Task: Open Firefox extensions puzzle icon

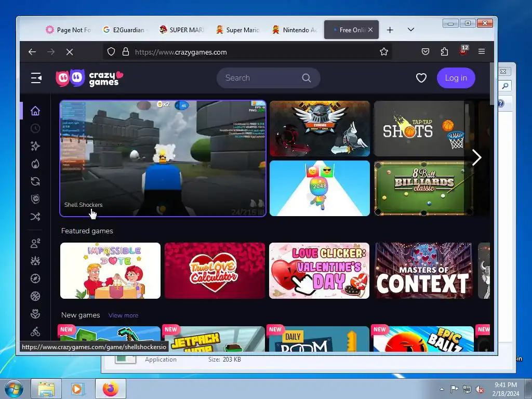Action: coord(444,51)
